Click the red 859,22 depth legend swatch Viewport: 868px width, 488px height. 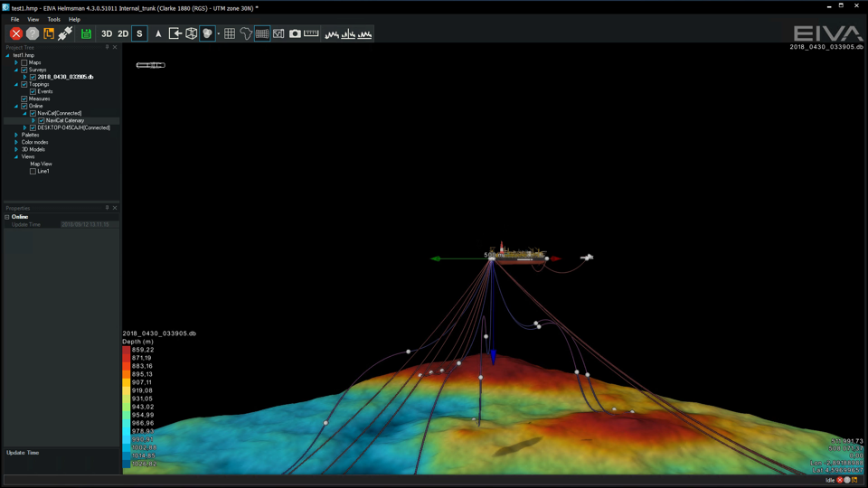[127, 350]
